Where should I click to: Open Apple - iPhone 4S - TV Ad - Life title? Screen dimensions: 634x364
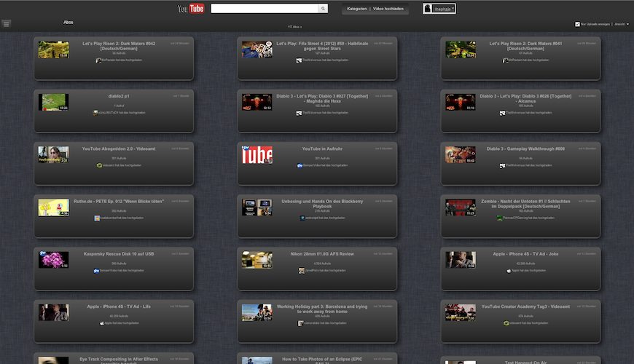pyautogui.click(x=119, y=306)
